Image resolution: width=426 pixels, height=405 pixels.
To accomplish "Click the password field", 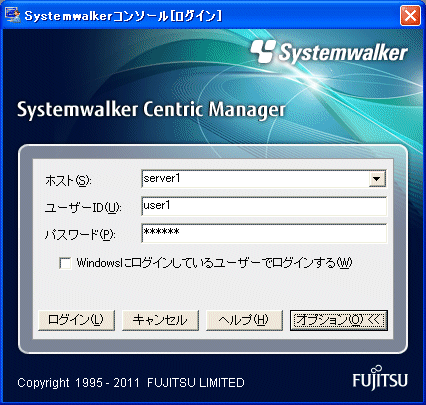I will click(x=264, y=233).
